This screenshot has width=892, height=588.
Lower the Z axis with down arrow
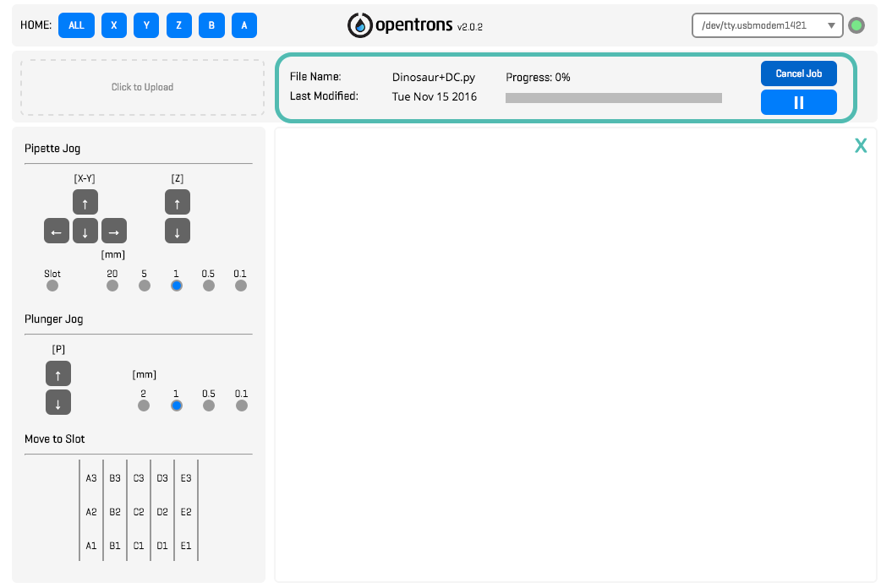pos(177,231)
